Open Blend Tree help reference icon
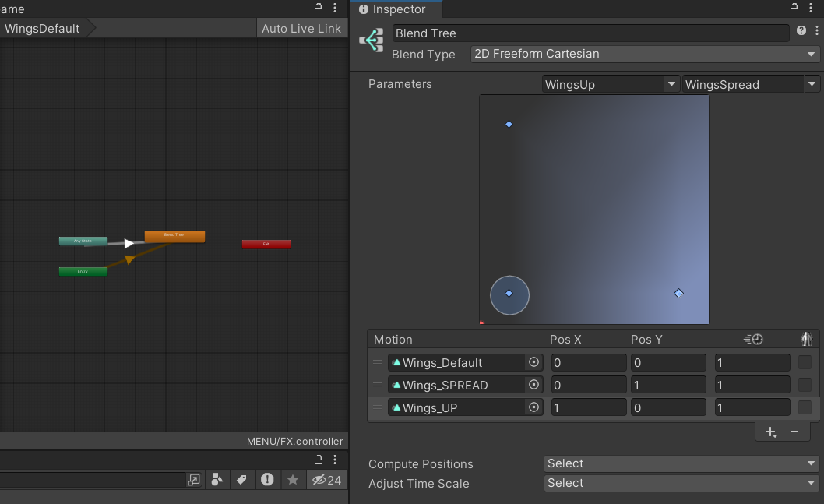 click(801, 30)
